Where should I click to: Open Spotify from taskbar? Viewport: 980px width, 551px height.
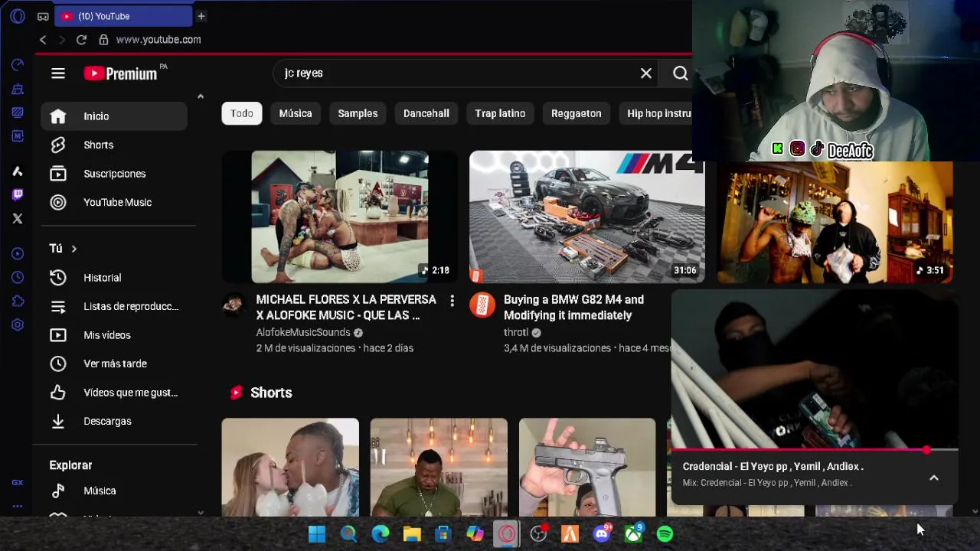pos(665,534)
